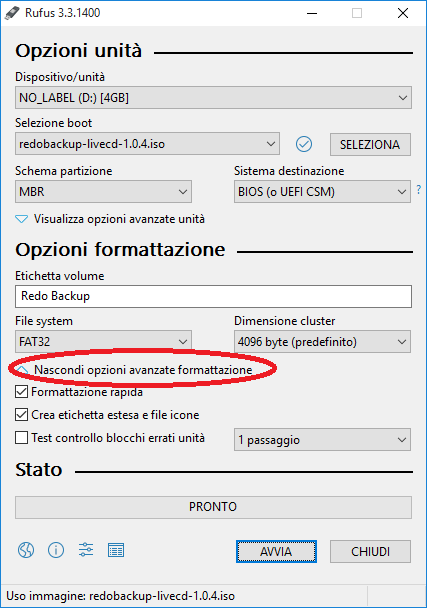Click the checksum checkmark icon
Viewport: 427px width, 608px height.
304,144
